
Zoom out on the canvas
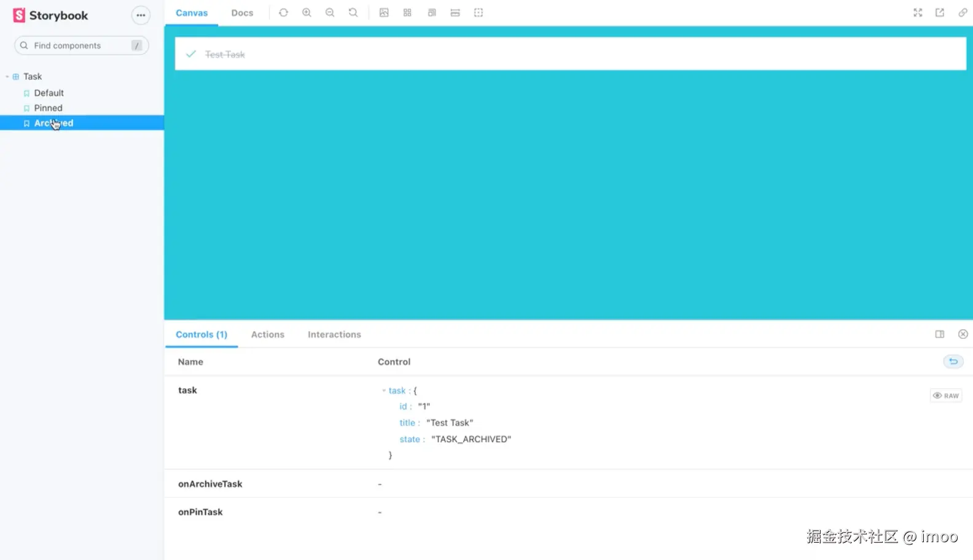click(330, 13)
